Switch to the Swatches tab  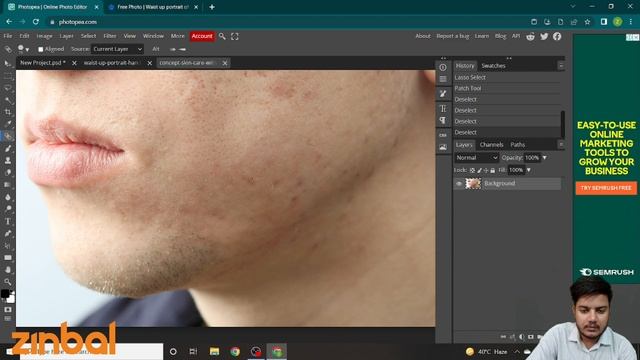[x=493, y=66]
